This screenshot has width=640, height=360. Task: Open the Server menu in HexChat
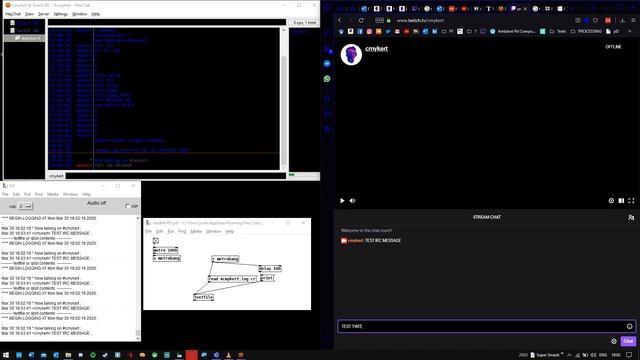coord(43,14)
